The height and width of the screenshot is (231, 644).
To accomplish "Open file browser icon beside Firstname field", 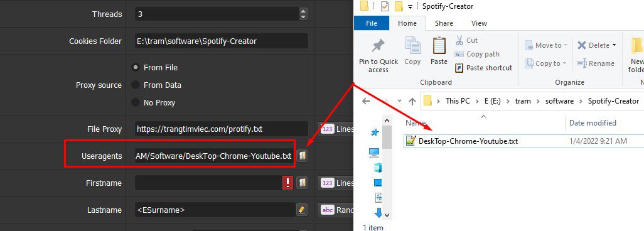I will point(302,183).
